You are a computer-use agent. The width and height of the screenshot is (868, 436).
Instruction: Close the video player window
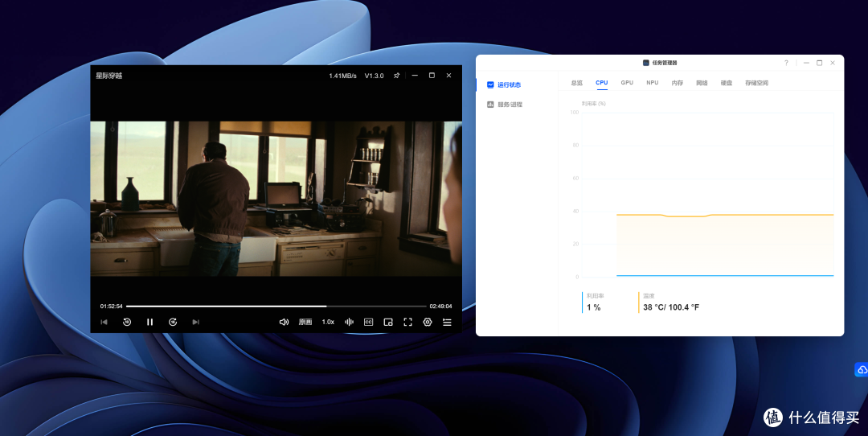pos(449,76)
